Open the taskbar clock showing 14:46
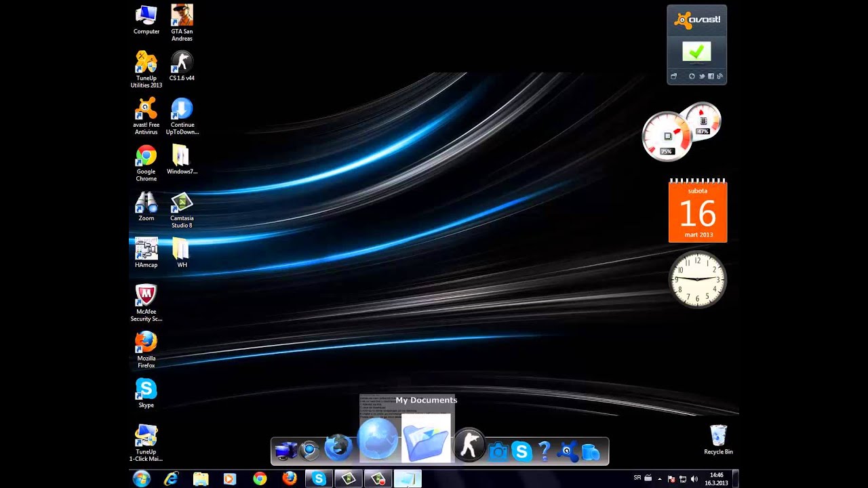The width and height of the screenshot is (868, 488). pyautogui.click(x=717, y=479)
